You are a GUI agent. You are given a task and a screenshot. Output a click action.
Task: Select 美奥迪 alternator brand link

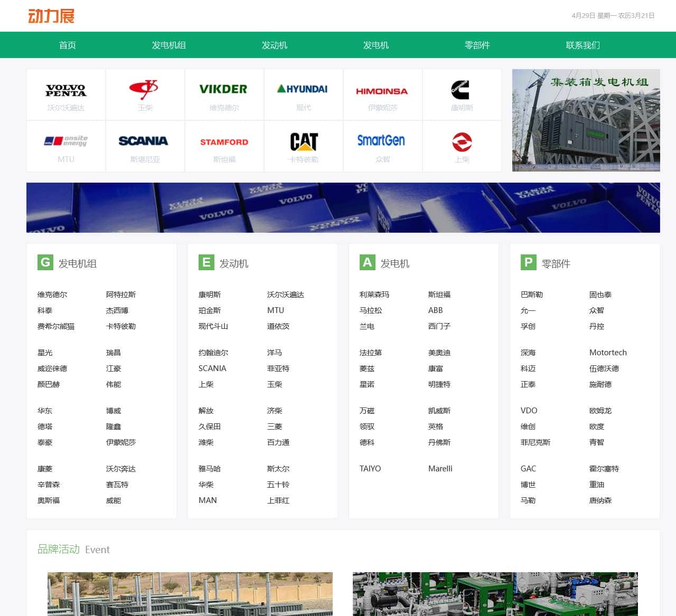point(439,353)
